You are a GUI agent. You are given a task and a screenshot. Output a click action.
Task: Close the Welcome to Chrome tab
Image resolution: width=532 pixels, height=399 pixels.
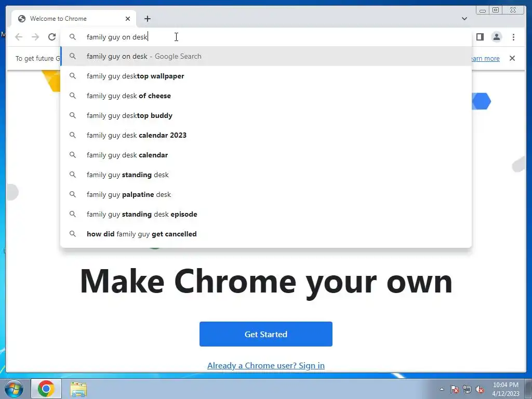tap(128, 19)
